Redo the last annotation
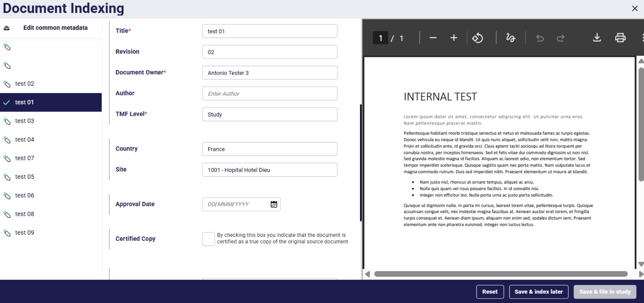Screen dimensions: 644x303 [x=561, y=38]
